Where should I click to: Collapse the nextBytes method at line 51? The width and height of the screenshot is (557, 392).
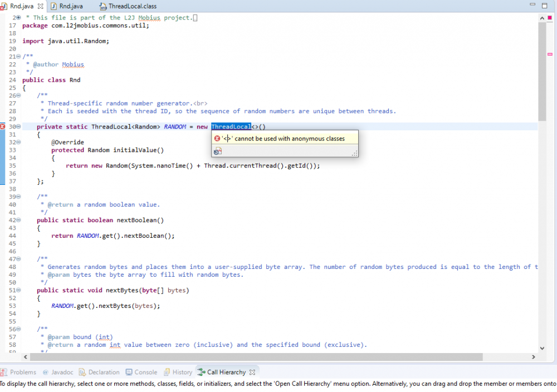point(19,291)
